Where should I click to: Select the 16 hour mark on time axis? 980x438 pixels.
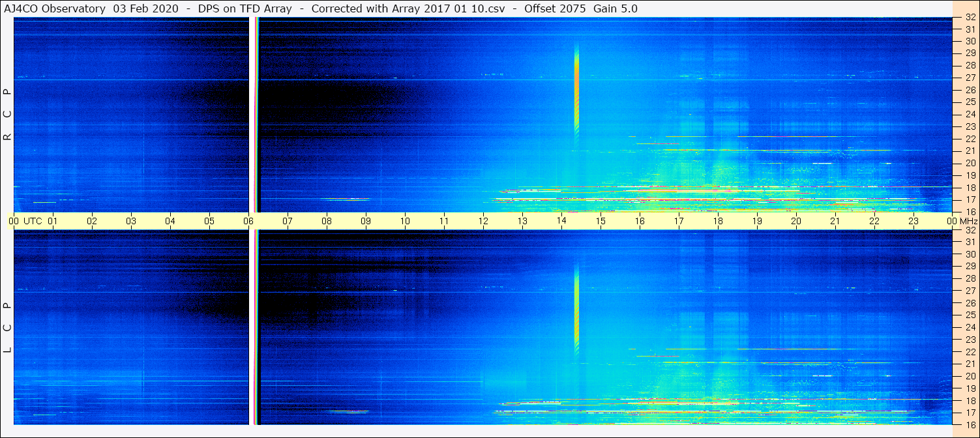pos(640,221)
